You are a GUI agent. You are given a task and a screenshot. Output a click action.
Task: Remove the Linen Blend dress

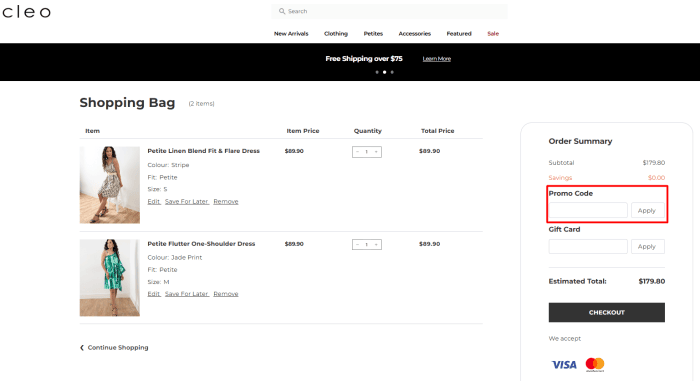[226, 201]
